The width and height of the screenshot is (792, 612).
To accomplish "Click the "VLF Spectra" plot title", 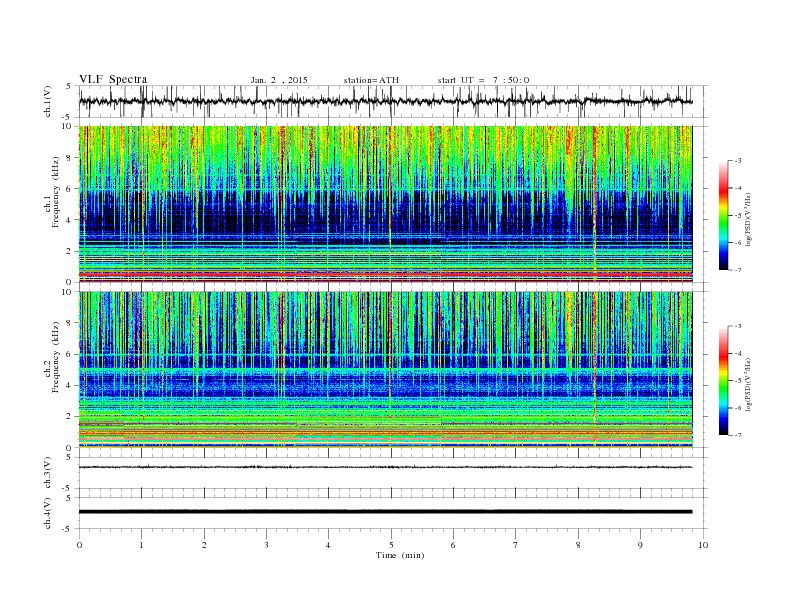I will click(113, 79).
